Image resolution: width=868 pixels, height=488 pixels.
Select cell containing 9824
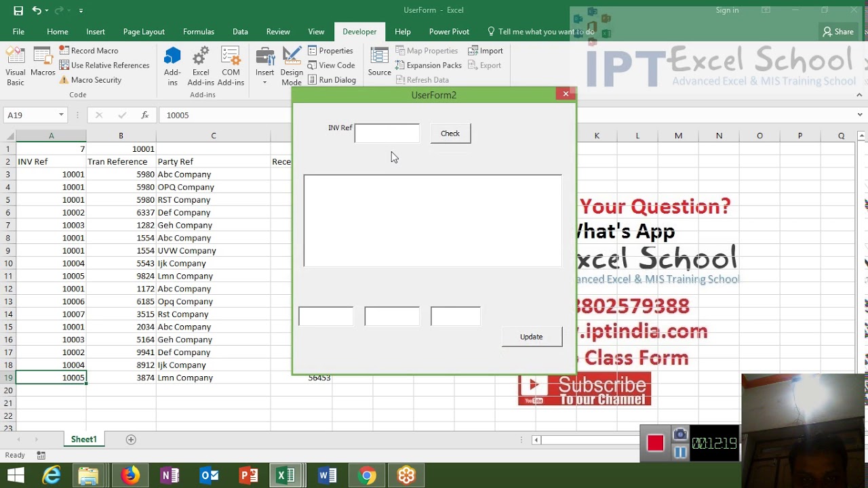click(121, 276)
